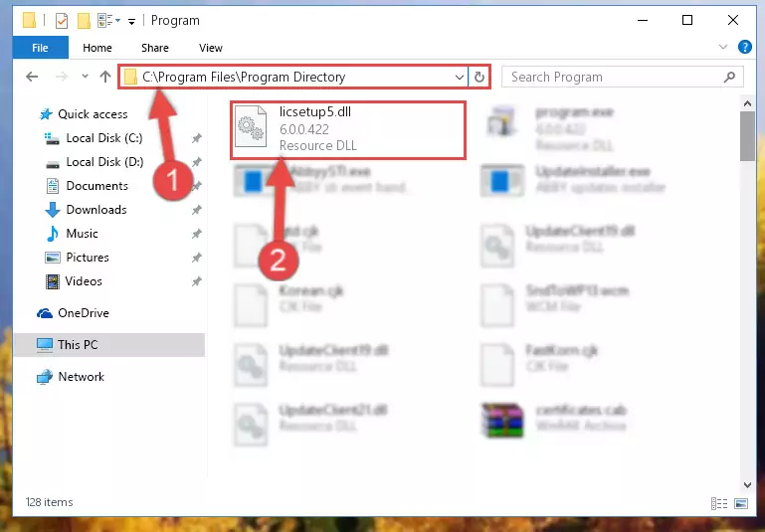
Task: Go up one folder level arrow
Action: [x=104, y=77]
